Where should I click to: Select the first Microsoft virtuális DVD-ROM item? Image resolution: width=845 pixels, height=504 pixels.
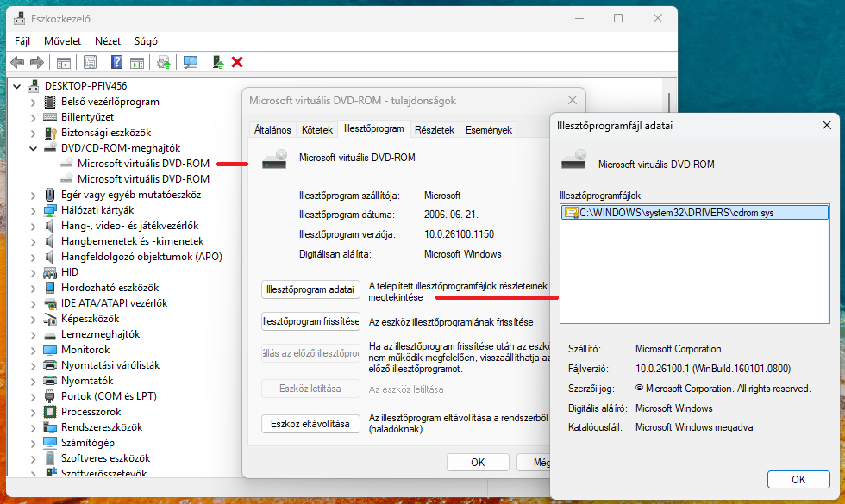pos(143,164)
